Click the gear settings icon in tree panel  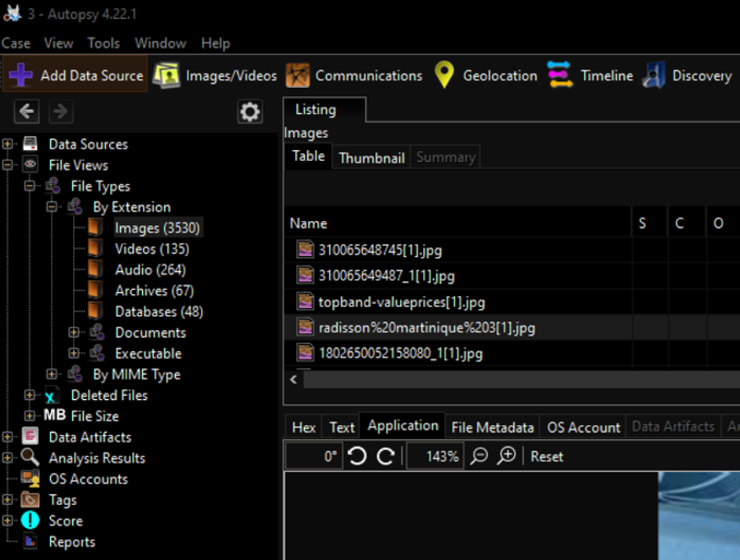(x=250, y=112)
